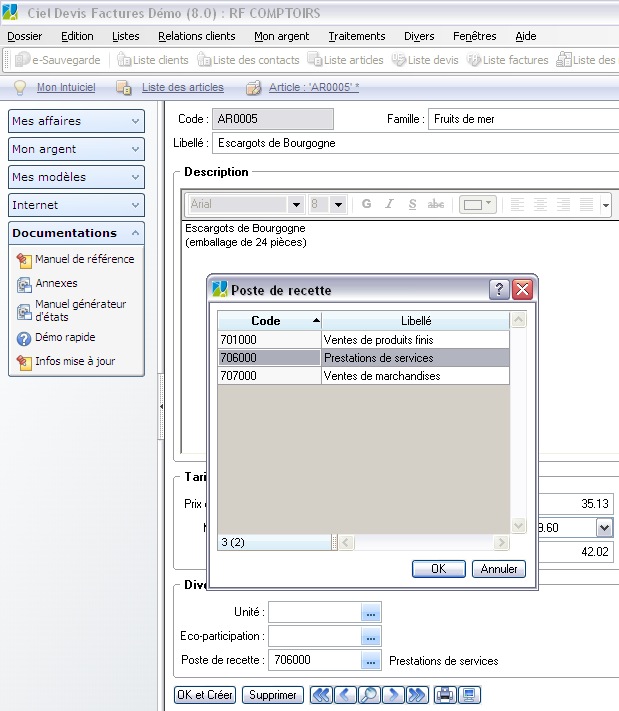
Task: Open the Traitements menu
Action: coord(356,36)
